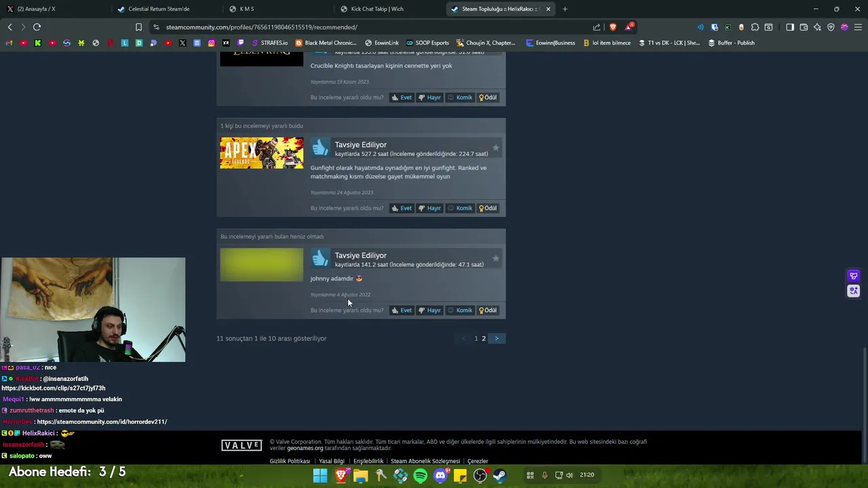
Task: Give Ödül to the Crucible Knight review
Action: pos(488,98)
